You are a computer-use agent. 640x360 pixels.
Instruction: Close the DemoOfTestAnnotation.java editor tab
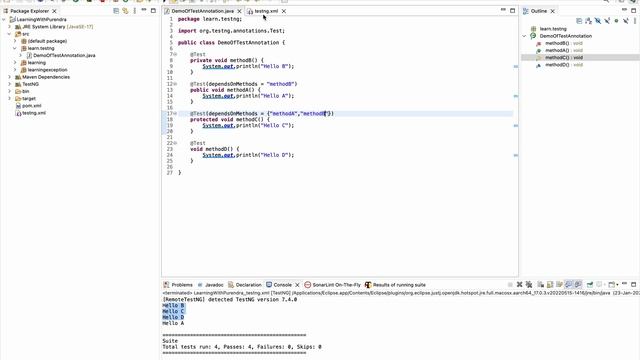(x=240, y=11)
